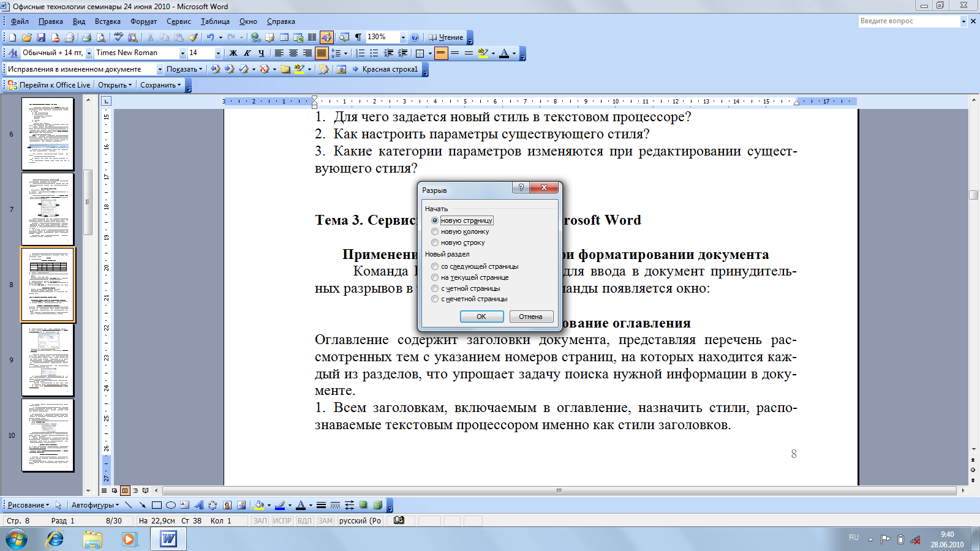Activate the Format Painter brush
This screenshot has width=980, height=551.
click(x=193, y=37)
